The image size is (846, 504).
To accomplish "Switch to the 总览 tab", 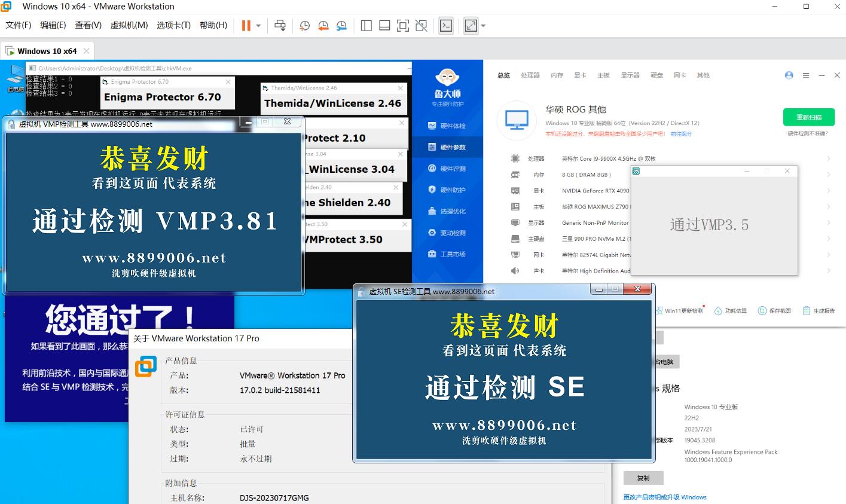I will (503, 75).
